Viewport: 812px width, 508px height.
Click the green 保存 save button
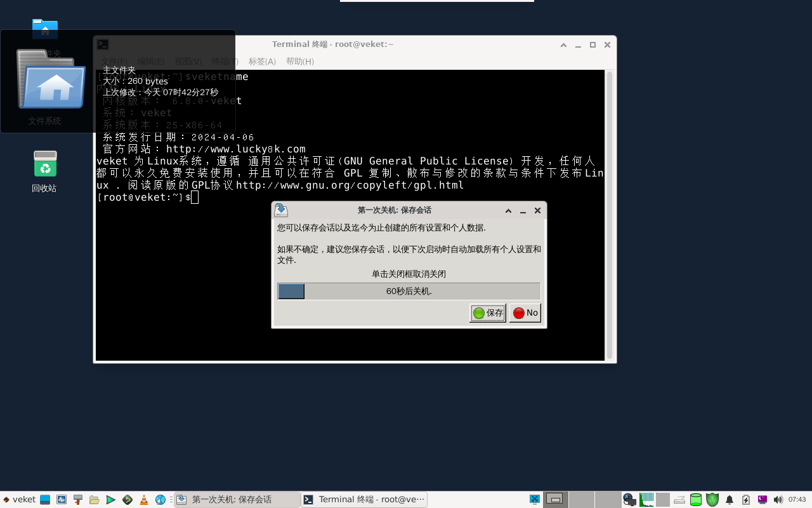pyautogui.click(x=487, y=312)
